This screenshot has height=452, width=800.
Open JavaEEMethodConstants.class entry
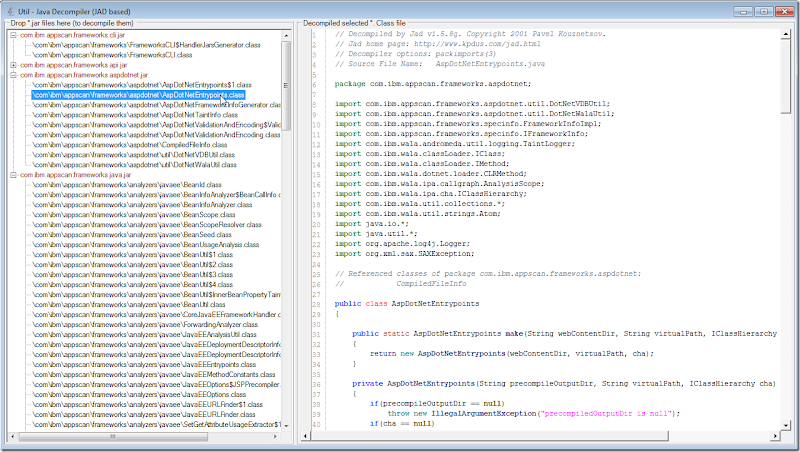point(154,375)
